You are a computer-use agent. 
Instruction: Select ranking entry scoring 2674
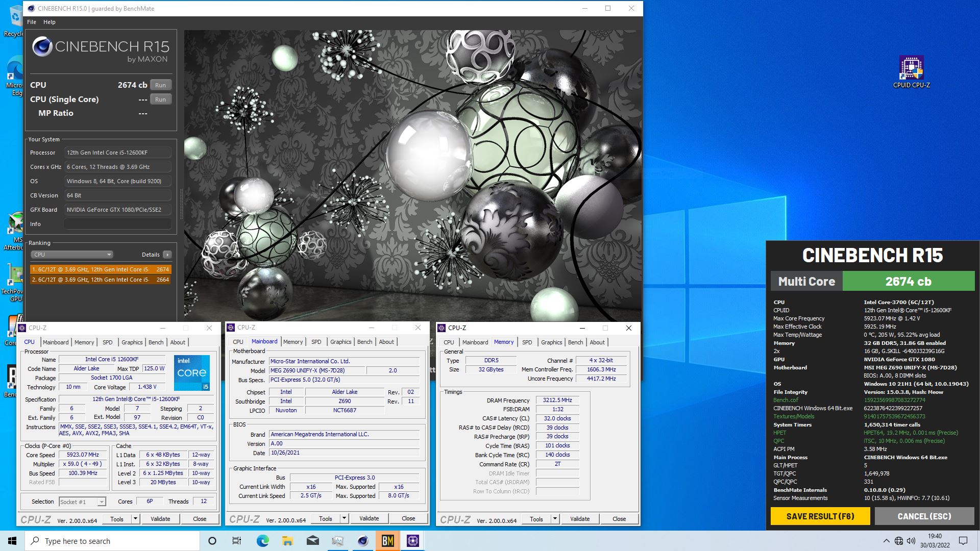[100, 269]
